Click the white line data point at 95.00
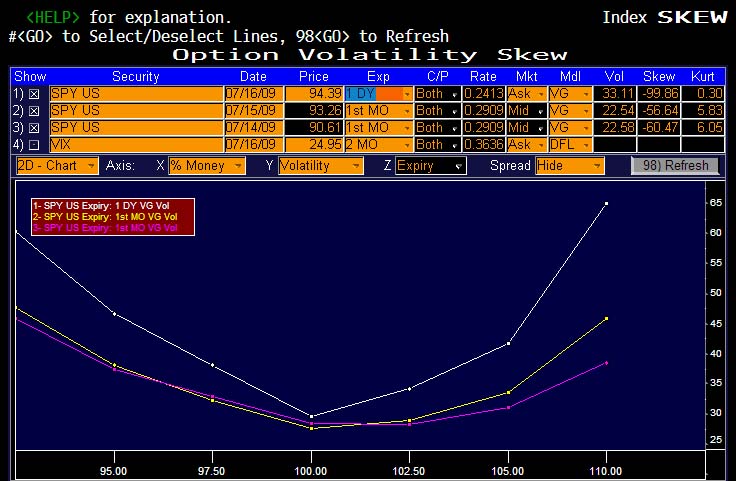 (115, 313)
